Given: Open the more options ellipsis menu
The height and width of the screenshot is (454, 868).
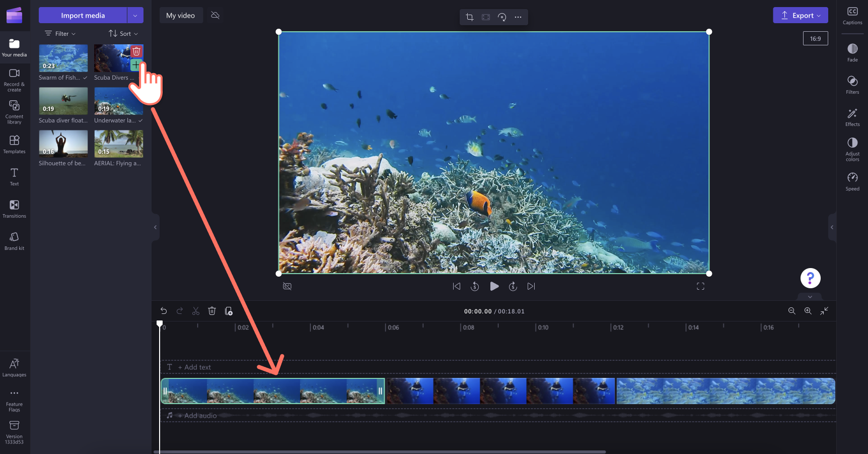Looking at the screenshot, I should coord(518,17).
